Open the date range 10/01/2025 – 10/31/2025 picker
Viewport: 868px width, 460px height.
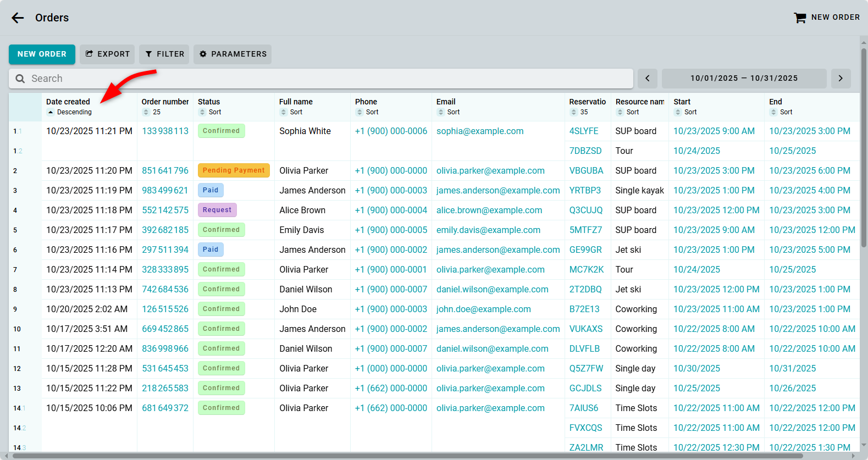click(744, 79)
